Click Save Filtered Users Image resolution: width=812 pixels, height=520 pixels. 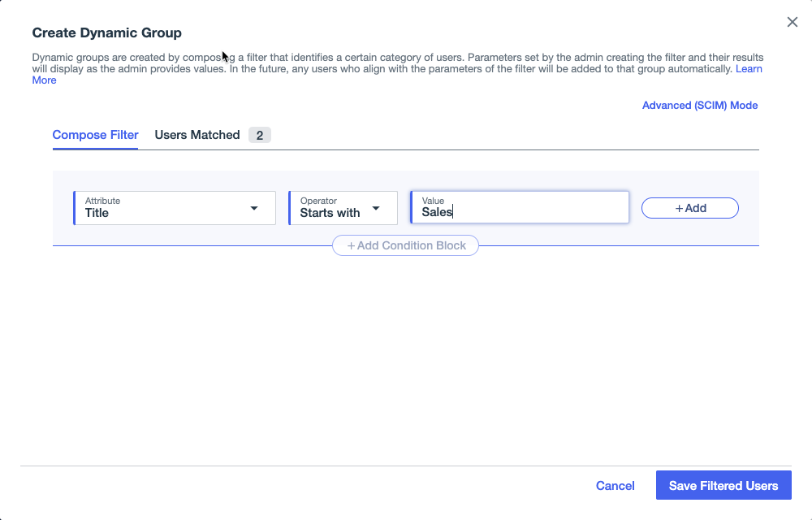[x=723, y=485]
